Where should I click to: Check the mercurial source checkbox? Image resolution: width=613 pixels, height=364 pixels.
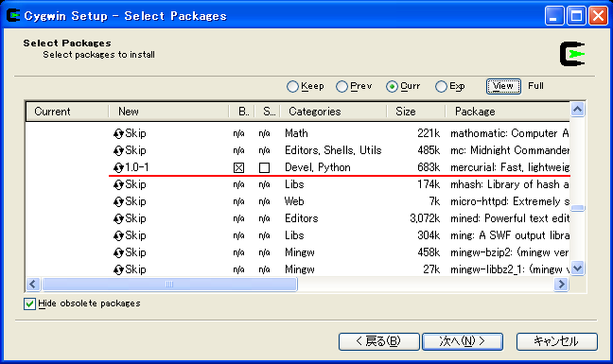click(264, 168)
